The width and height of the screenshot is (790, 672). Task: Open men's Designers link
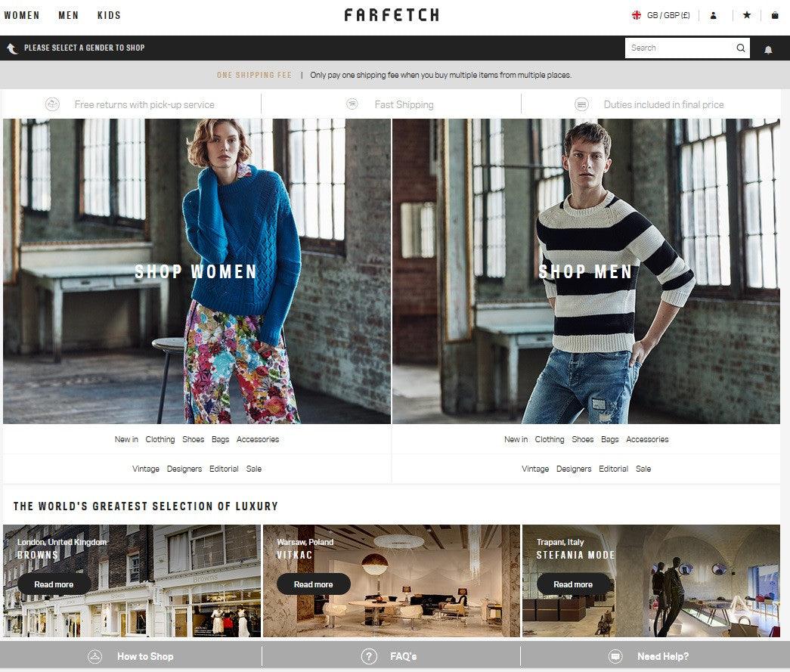point(574,469)
